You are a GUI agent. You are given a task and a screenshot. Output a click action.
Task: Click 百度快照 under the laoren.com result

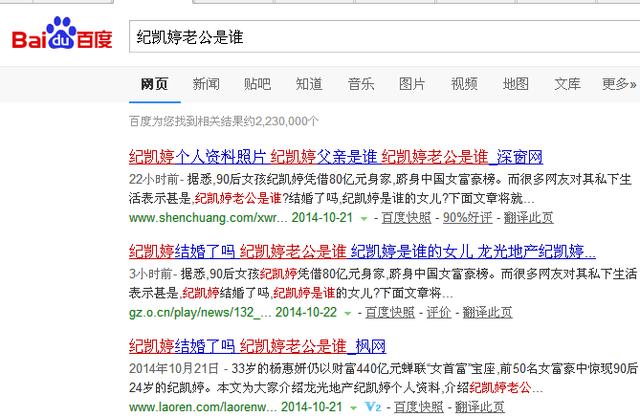419,407
